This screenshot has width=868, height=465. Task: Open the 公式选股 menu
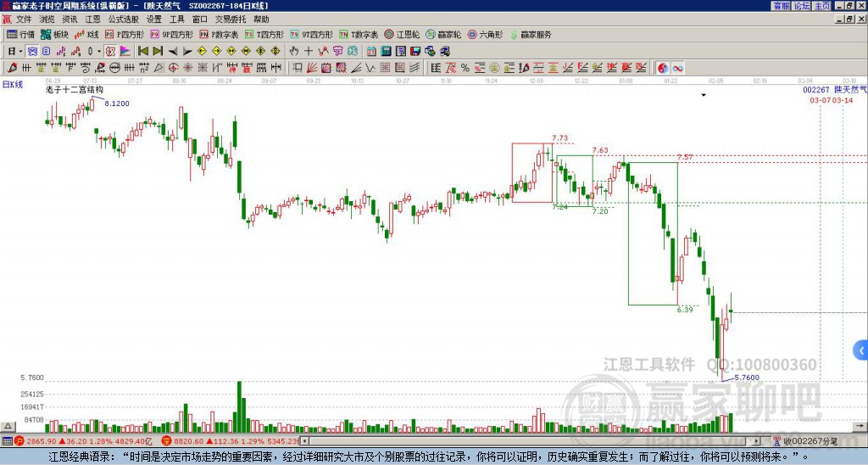pos(123,20)
